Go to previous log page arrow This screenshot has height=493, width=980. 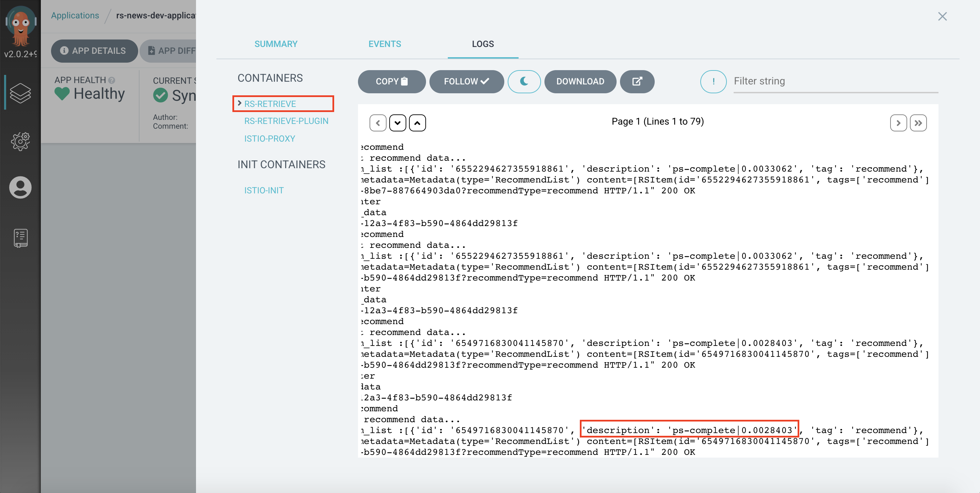(378, 123)
